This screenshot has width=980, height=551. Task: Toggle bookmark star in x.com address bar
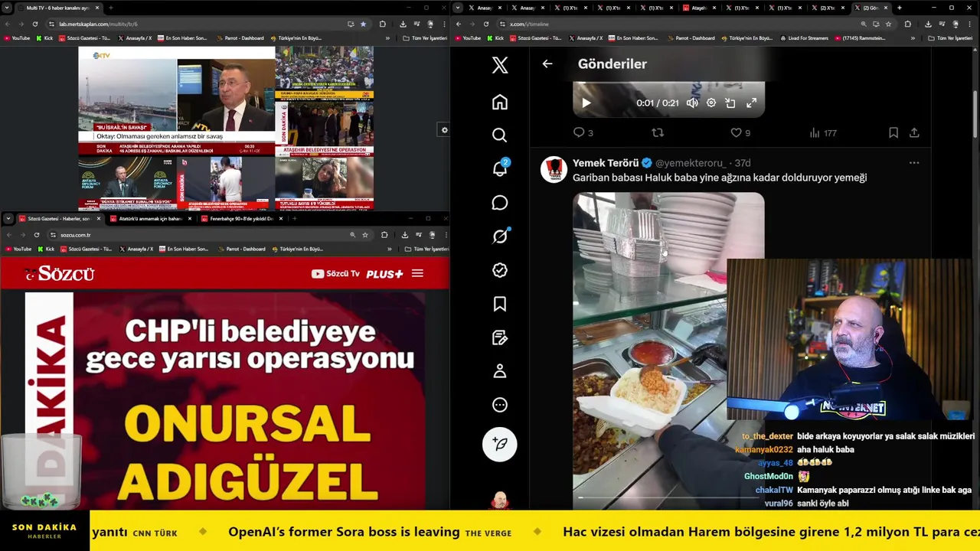tap(888, 24)
